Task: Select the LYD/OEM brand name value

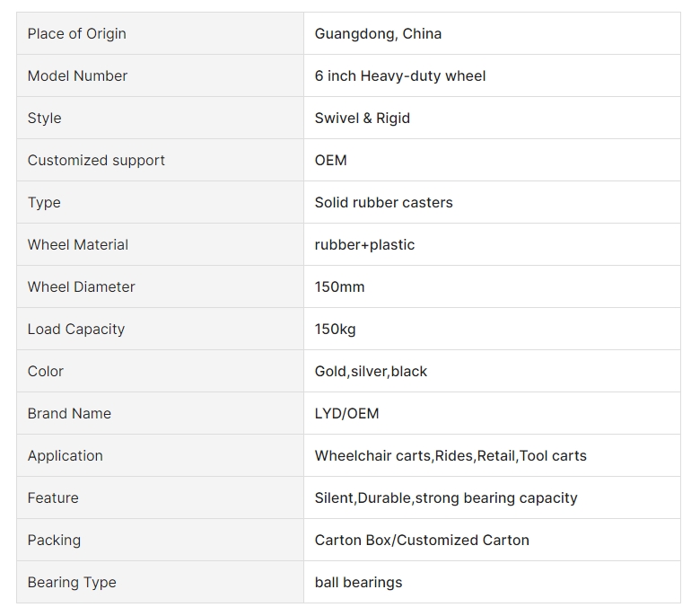Action: point(347,414)
